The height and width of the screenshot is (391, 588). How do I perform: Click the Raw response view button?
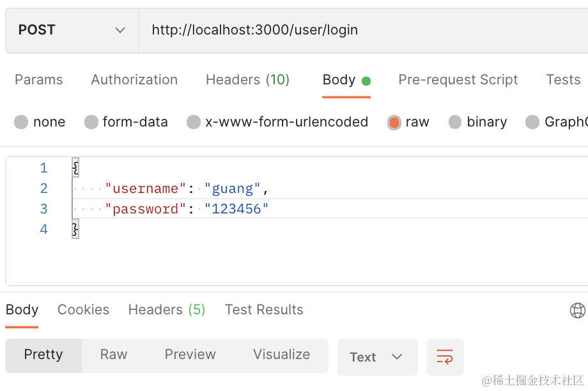click(x=114, y=355)
